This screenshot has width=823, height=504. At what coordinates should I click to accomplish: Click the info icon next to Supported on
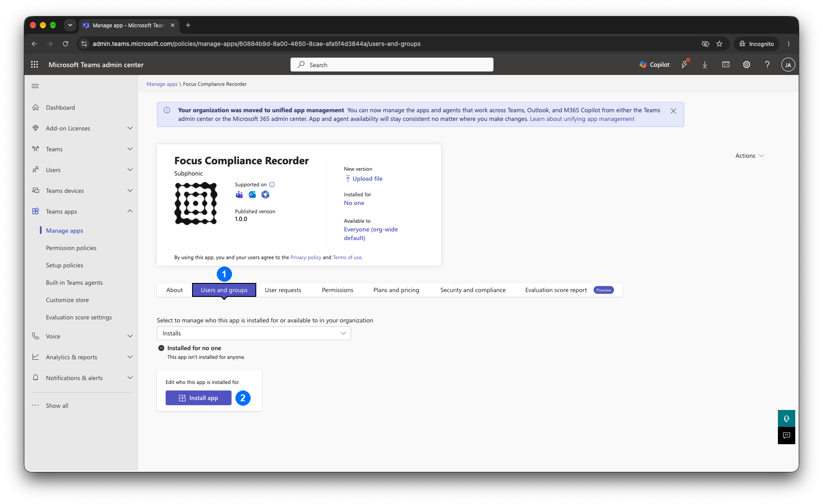point(272,185)
